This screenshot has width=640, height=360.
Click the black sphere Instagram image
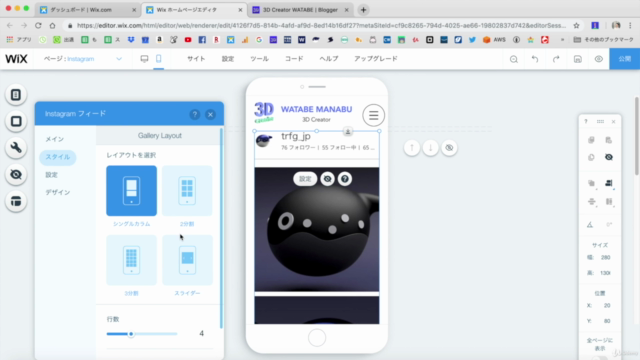coord(317,229)
